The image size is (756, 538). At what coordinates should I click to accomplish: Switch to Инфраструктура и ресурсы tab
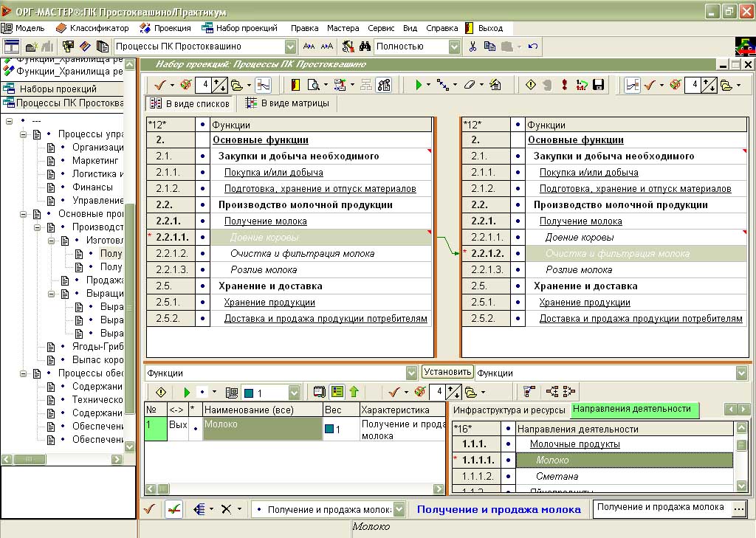(509, 410)
